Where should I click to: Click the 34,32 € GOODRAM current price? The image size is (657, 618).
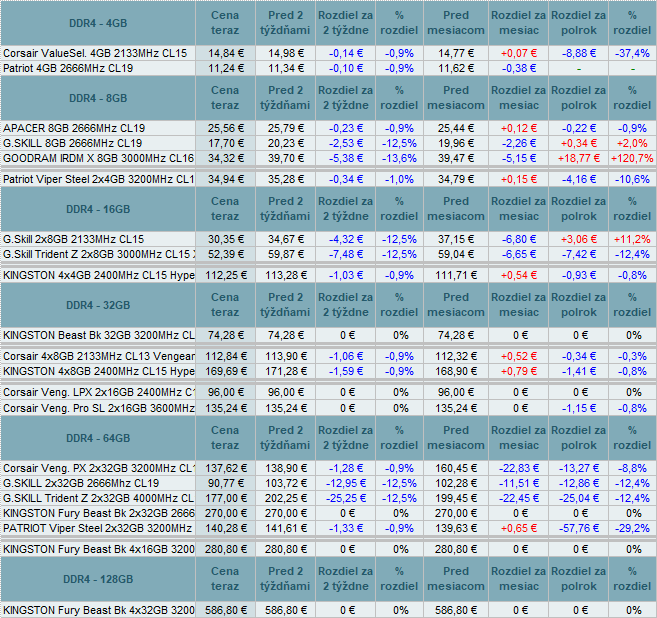225,158
